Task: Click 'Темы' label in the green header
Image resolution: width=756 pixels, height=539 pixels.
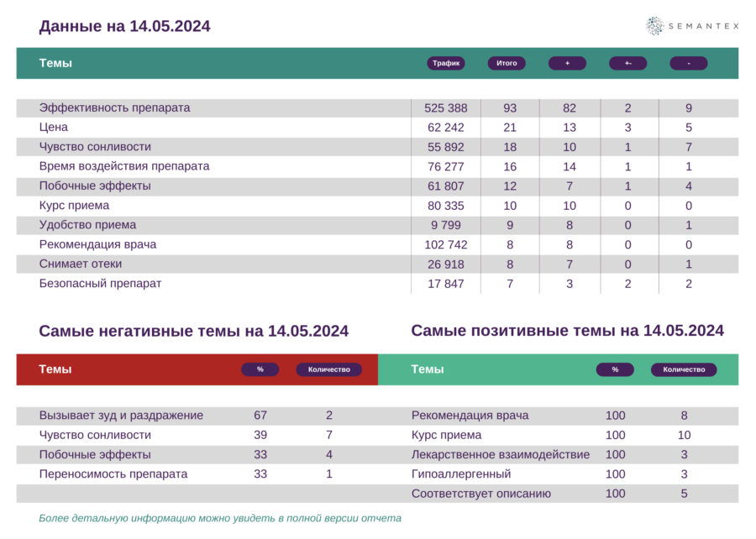Action: (428, 369)
